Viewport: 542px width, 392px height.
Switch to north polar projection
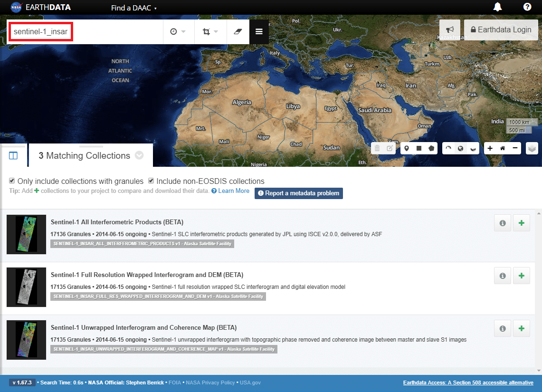point(448,148)
